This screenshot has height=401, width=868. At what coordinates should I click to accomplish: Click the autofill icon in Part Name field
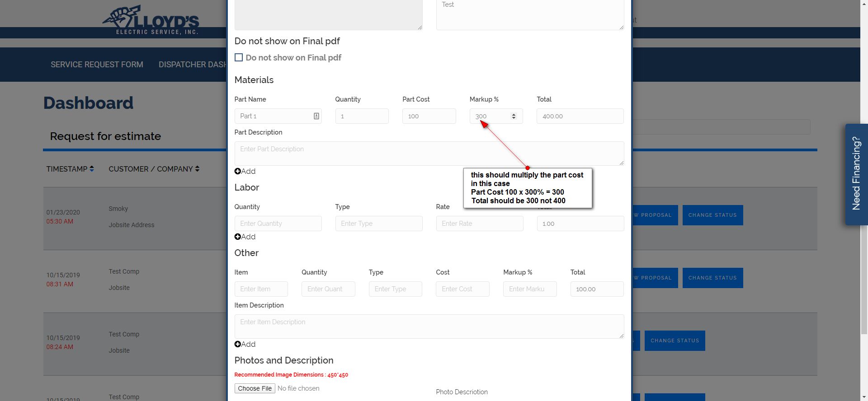pyautogui.click(x=316, y=116)
